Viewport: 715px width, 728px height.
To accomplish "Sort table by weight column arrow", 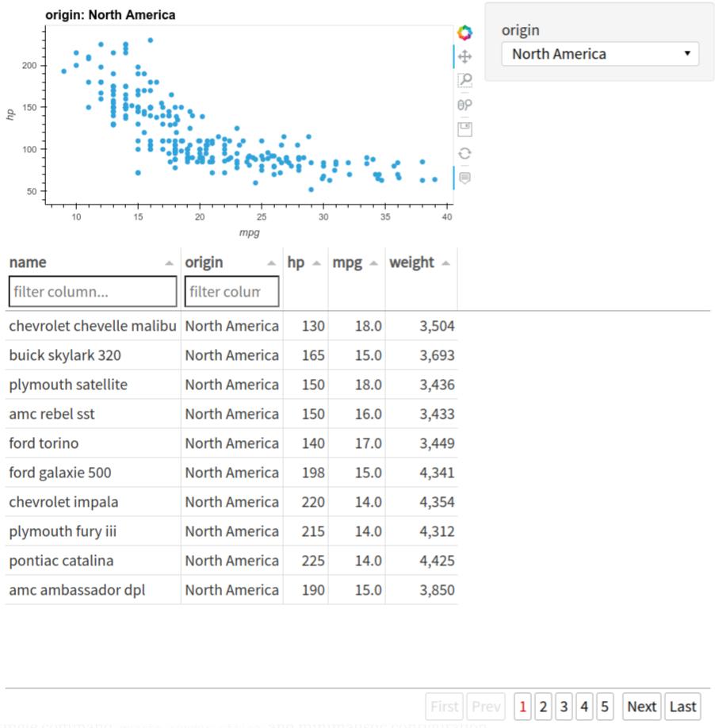I will (446, 263).
